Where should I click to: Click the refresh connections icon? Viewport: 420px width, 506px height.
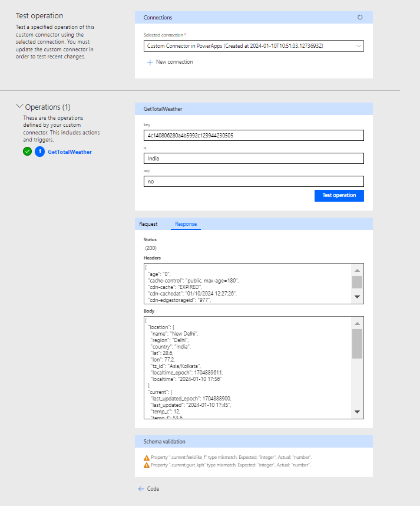(360, 18)
